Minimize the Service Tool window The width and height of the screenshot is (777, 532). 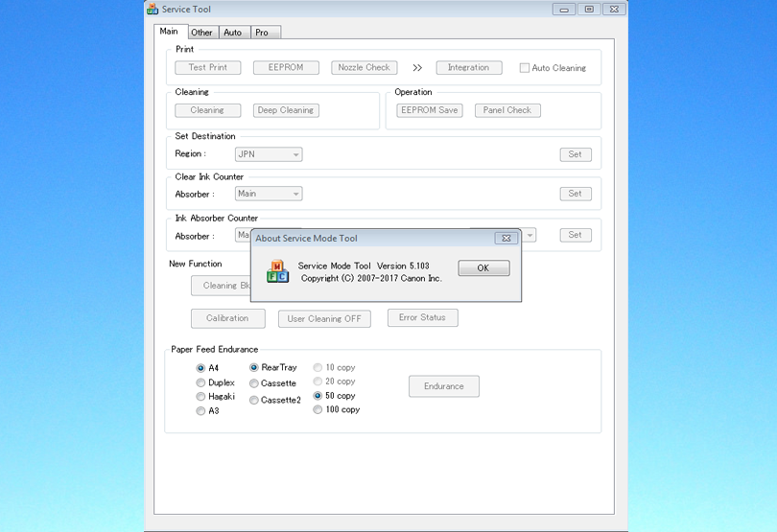pyautogui.click(x=564, y=10)
